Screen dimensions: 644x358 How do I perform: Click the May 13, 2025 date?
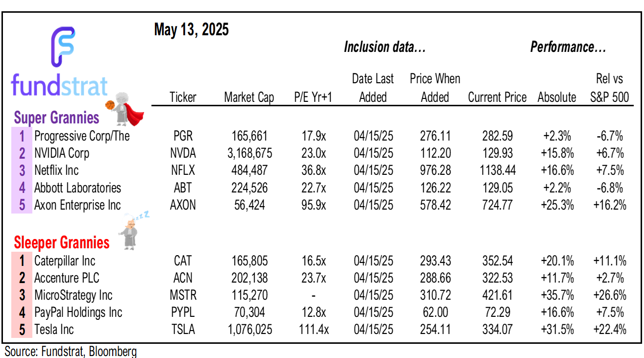coord(191,30)
